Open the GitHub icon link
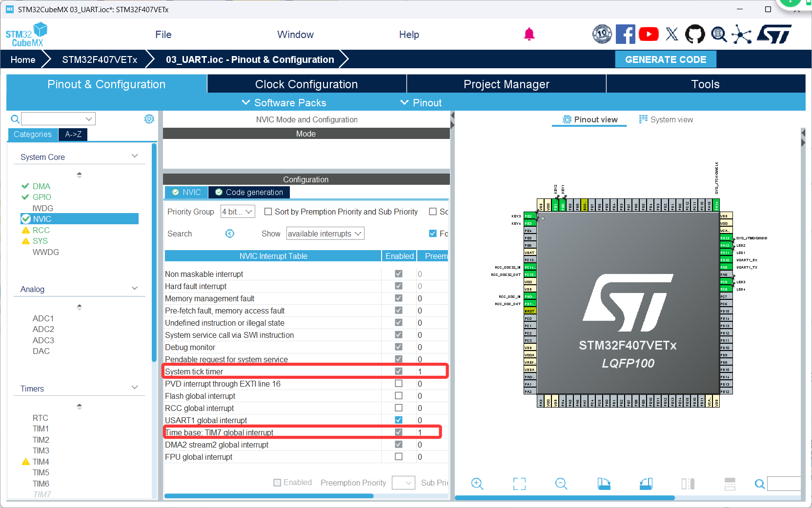812x508 pixels. pyautogui.click(x=695, y=34)
